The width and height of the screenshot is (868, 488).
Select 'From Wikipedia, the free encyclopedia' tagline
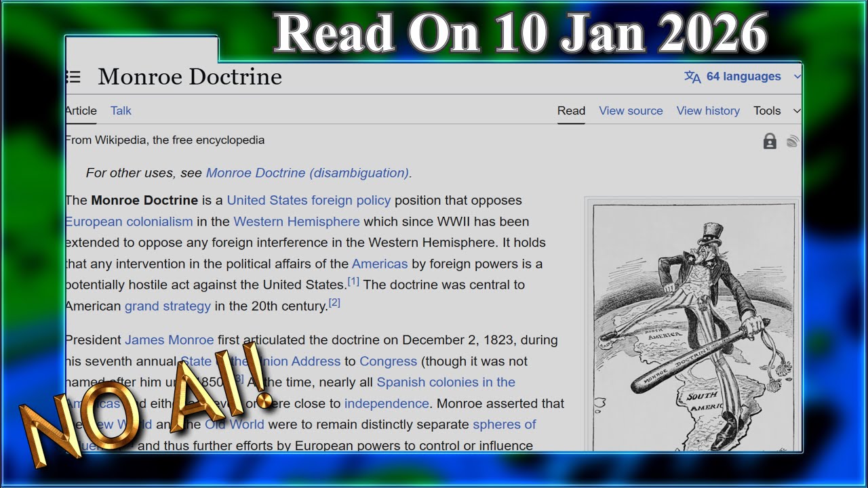(165, 140)
